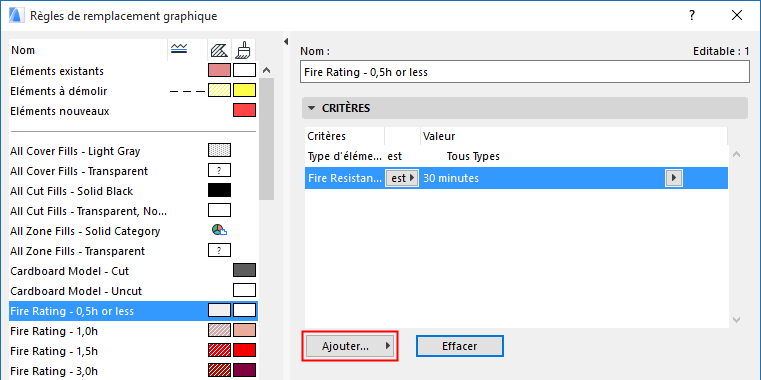Select Cardboard Model - Cut rule
Viewport: 761px width, 380px height.
(133, 271)
